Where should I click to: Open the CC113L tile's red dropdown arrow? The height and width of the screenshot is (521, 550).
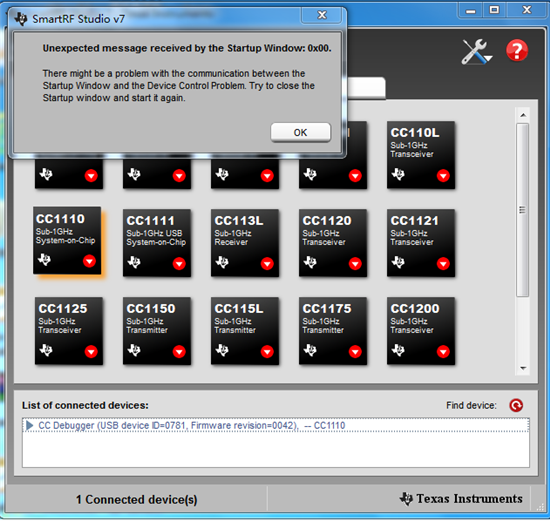tap(267, 263)
